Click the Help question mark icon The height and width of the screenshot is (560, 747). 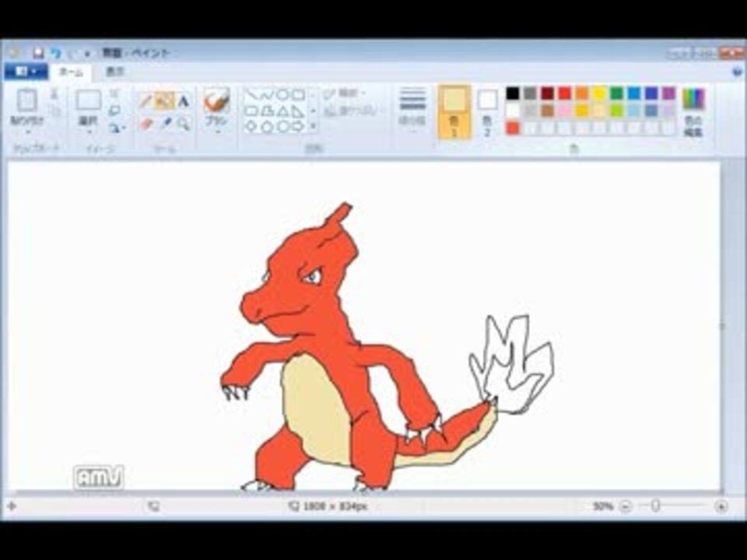737,72
